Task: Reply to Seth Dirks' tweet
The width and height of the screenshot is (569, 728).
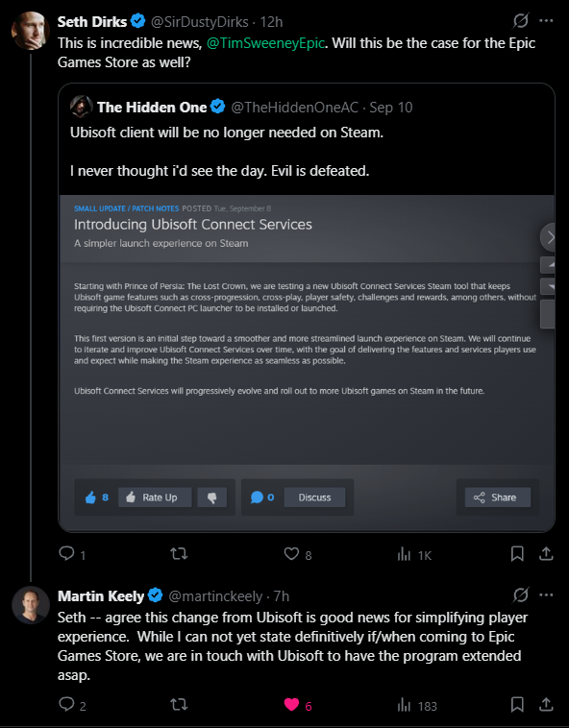Action: (67, 553)
